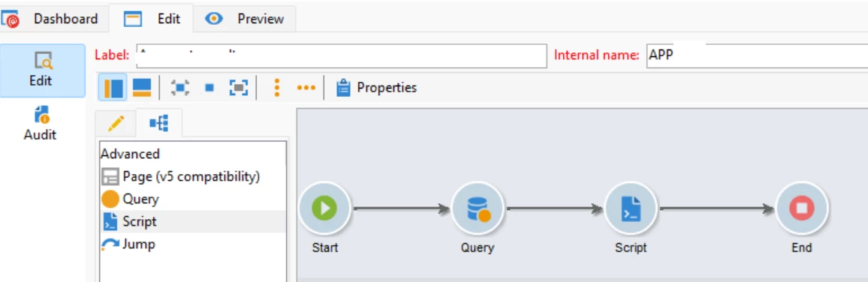Click the Properties clipboard icon
The image size is (868, 282).
343,87
